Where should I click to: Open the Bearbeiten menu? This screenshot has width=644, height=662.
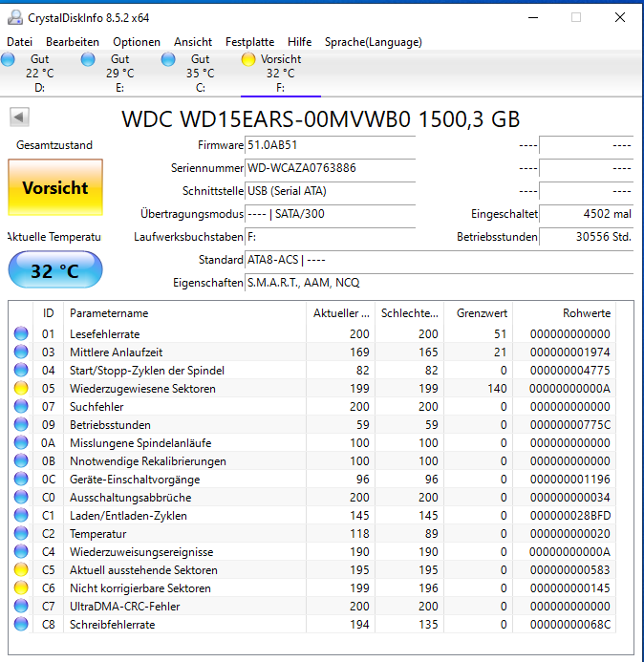(73, 42)
